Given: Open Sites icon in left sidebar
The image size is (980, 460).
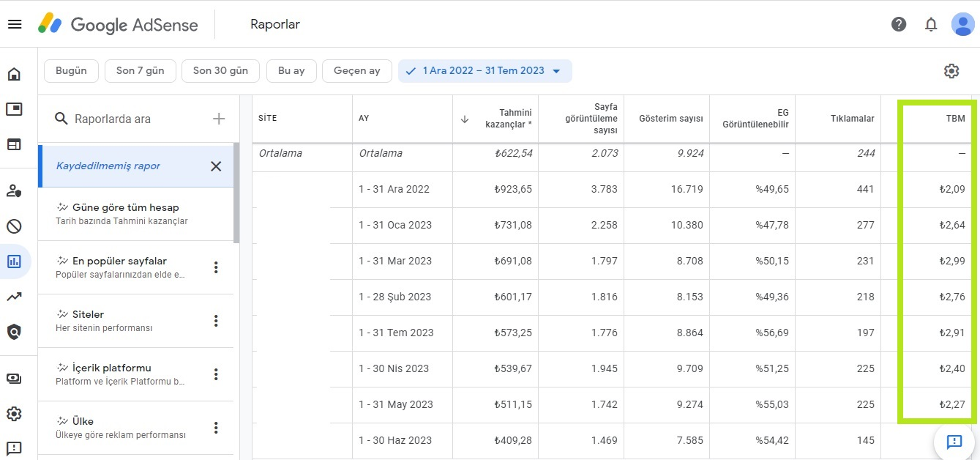Looking at the screenshot, I should [14, 144].
